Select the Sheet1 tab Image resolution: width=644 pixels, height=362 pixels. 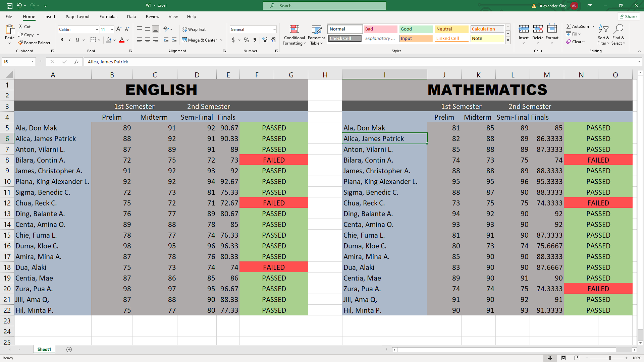point(44,350)
